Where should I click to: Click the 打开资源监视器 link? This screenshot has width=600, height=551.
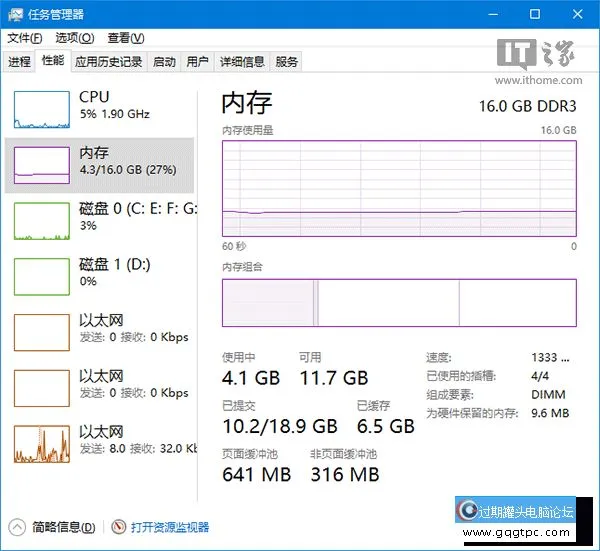tap(170, 527)
